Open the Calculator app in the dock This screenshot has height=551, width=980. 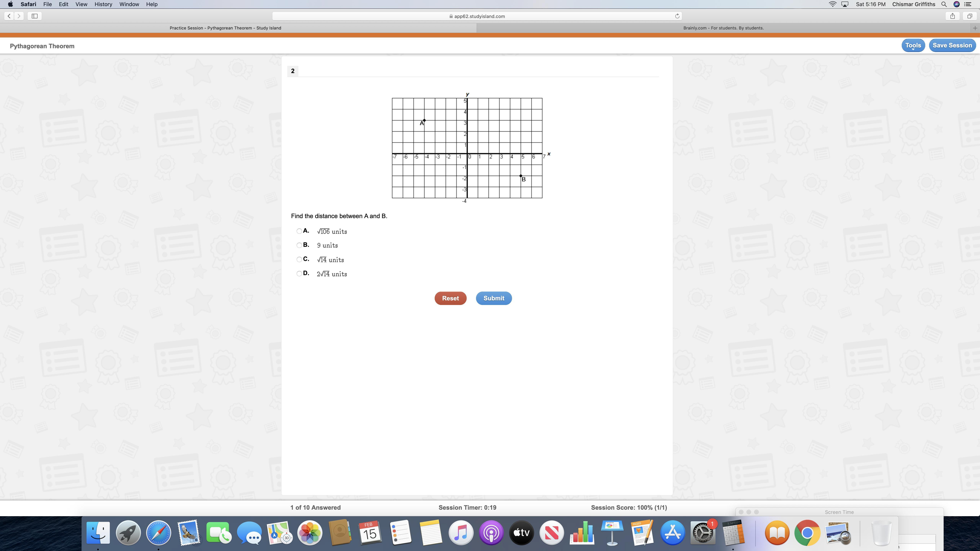tap(733, 533)
